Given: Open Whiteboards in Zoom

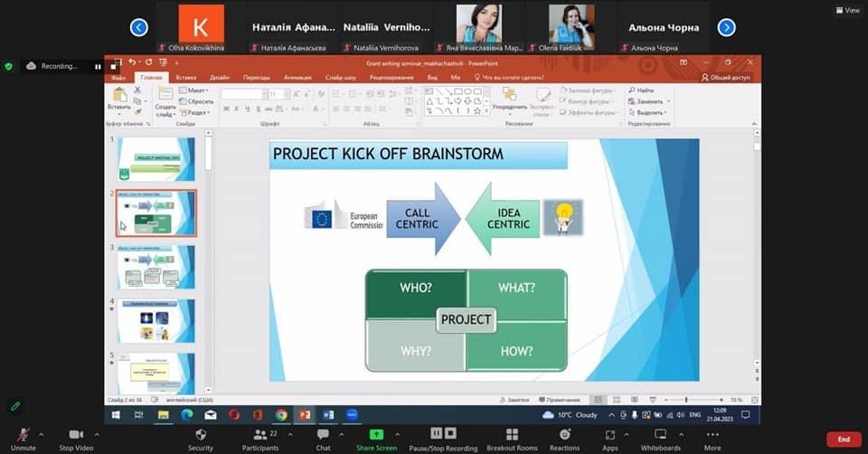Looking at the screenshot, I should click(x=660, y=436).
